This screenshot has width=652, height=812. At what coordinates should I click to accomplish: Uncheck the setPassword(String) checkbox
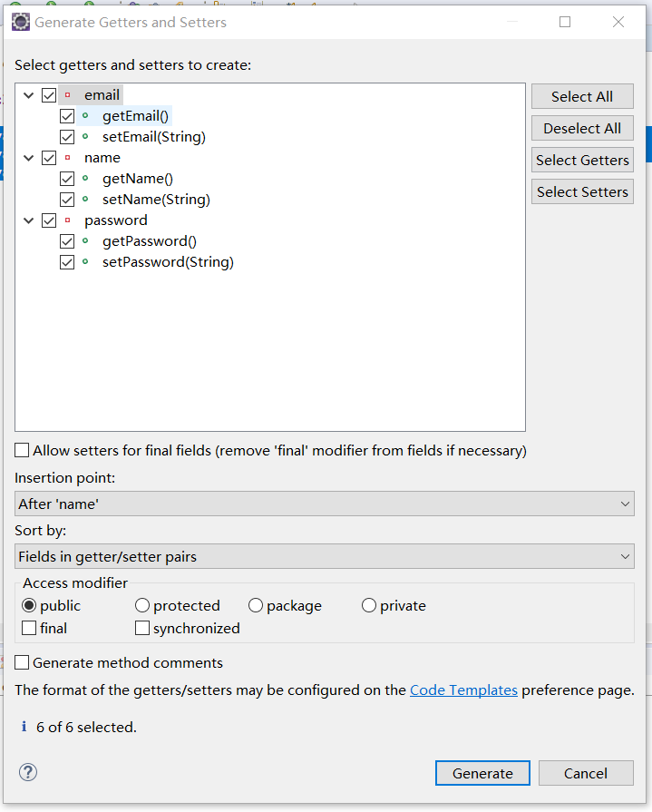(67, 261)
